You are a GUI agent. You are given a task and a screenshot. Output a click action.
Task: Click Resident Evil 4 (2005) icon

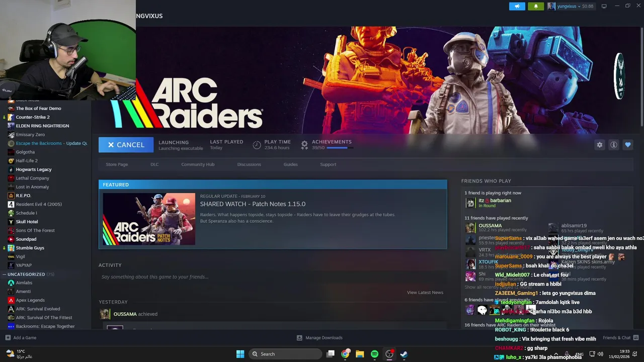11,204
